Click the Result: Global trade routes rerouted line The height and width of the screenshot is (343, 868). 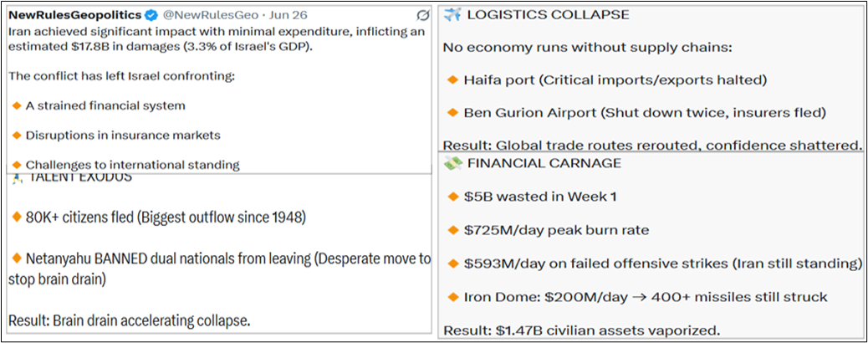652,146
